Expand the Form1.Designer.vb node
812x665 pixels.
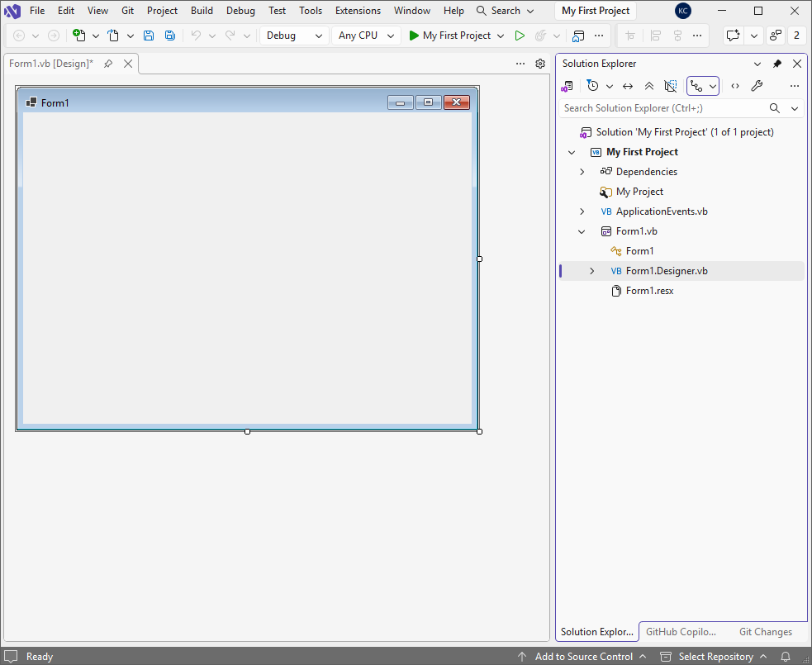pos(592,271)
